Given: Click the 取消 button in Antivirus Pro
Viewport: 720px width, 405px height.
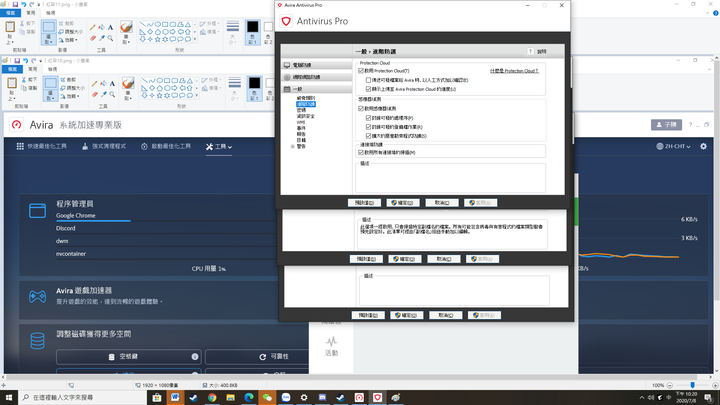Looking at the screenshot, I should [x=442, y=202].
